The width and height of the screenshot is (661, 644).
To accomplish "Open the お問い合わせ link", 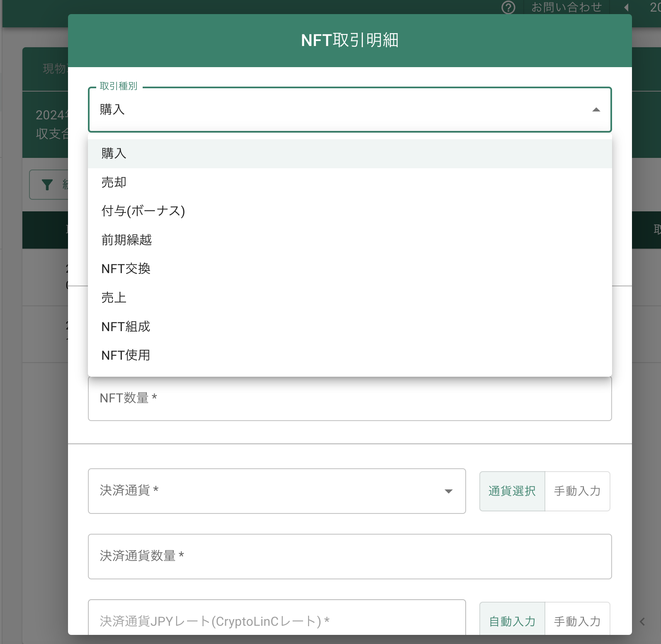I will 566,7.
